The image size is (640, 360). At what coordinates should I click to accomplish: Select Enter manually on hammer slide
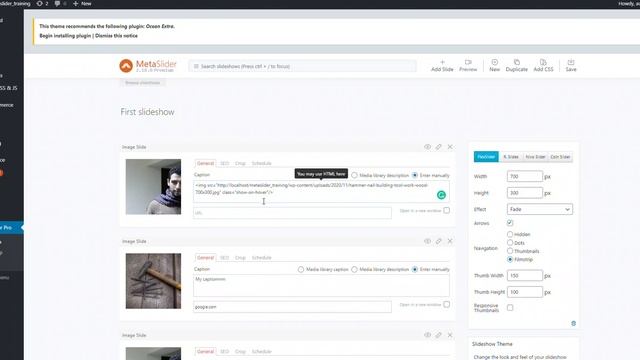click(415, 269)
